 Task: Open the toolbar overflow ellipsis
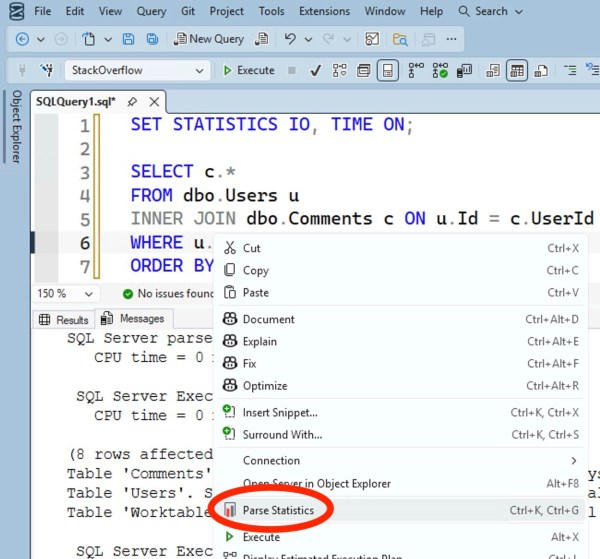tap(452, 39)
